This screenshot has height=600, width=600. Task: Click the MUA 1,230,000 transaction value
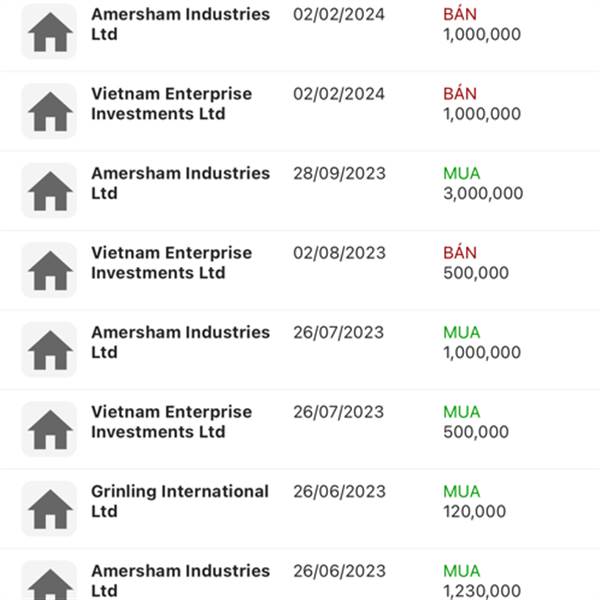point(481,581)
